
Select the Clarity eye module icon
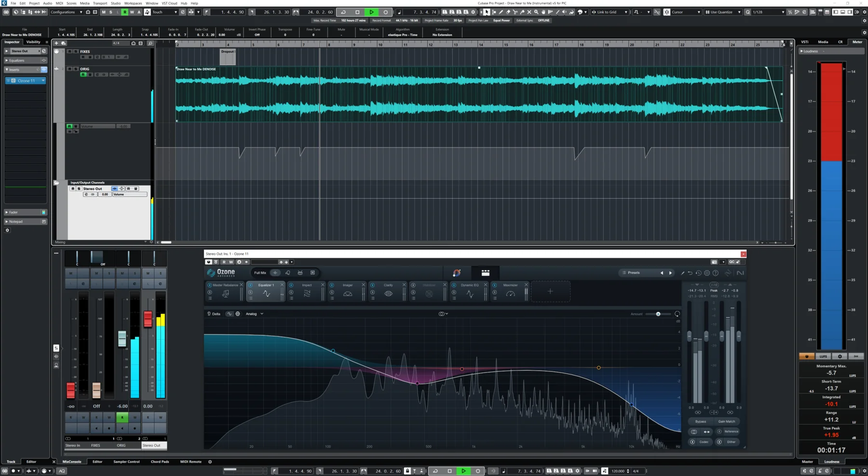(x=388, y=294)
